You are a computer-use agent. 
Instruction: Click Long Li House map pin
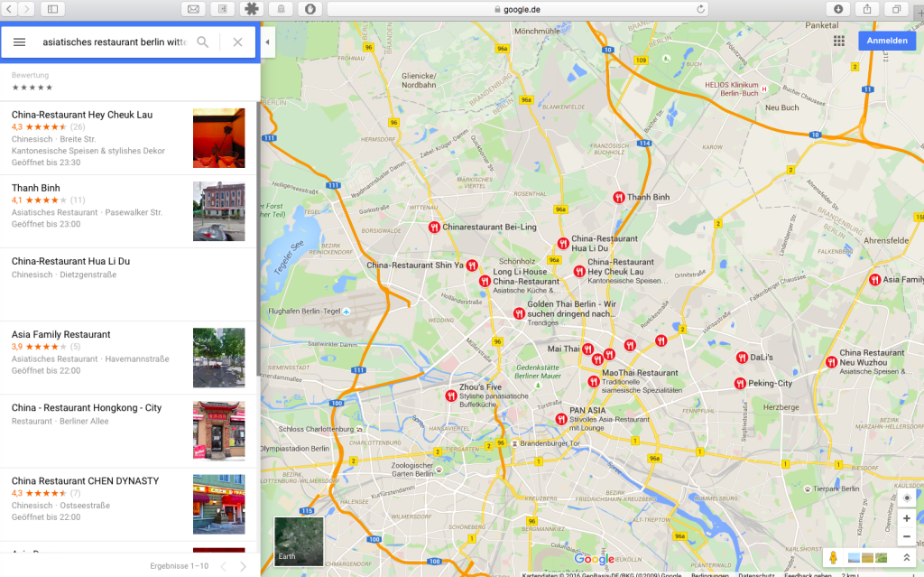(x=485, y=282)
